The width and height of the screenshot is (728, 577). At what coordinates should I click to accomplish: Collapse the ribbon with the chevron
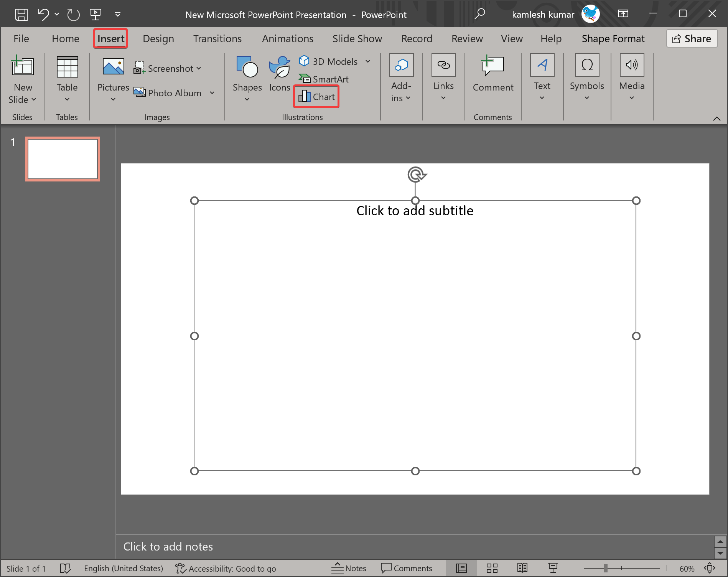coord(716,119)
